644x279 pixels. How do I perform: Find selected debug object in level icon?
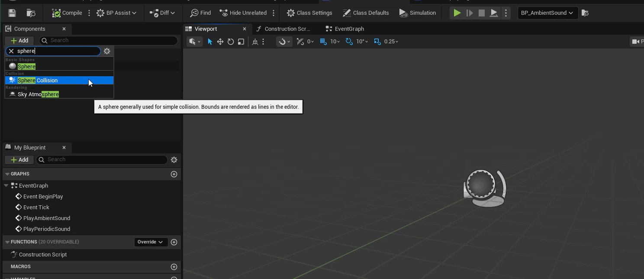pyautogui.click(x=585, y=13)
